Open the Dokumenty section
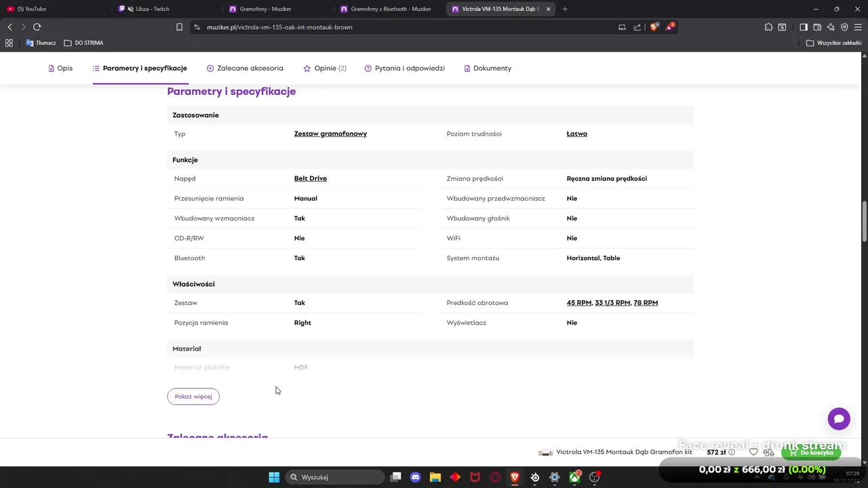868x488 pixels. [x=488, y=68]
